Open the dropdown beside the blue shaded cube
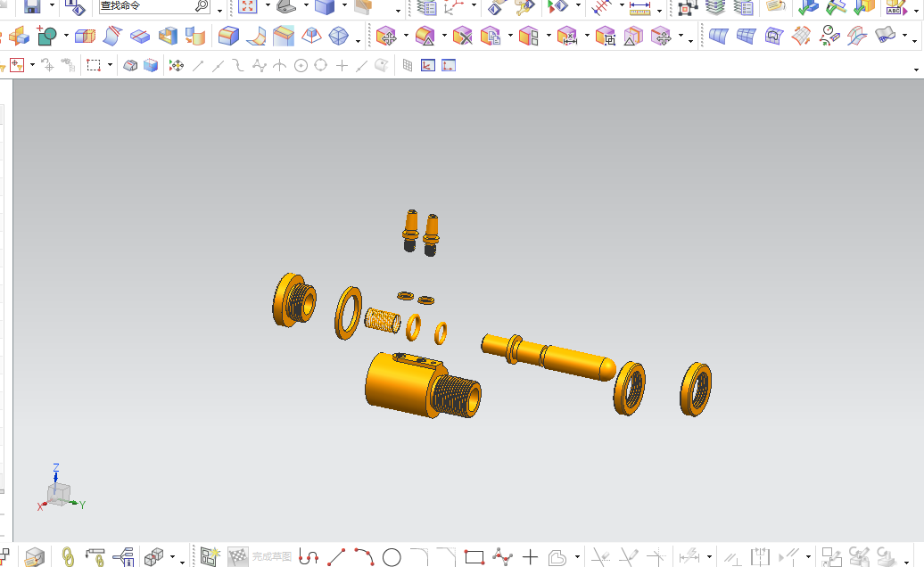Image resolution: width=924 pixels, height=567 pixels. (345, 6)
